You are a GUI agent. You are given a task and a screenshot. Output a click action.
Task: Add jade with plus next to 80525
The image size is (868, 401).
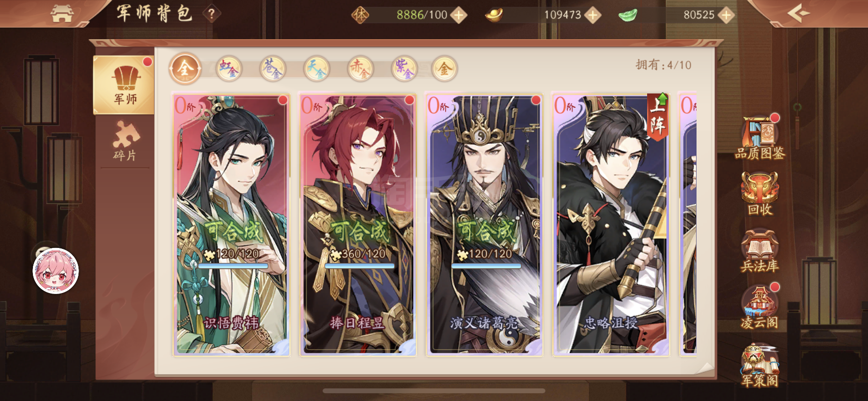(x=726, y=15)
